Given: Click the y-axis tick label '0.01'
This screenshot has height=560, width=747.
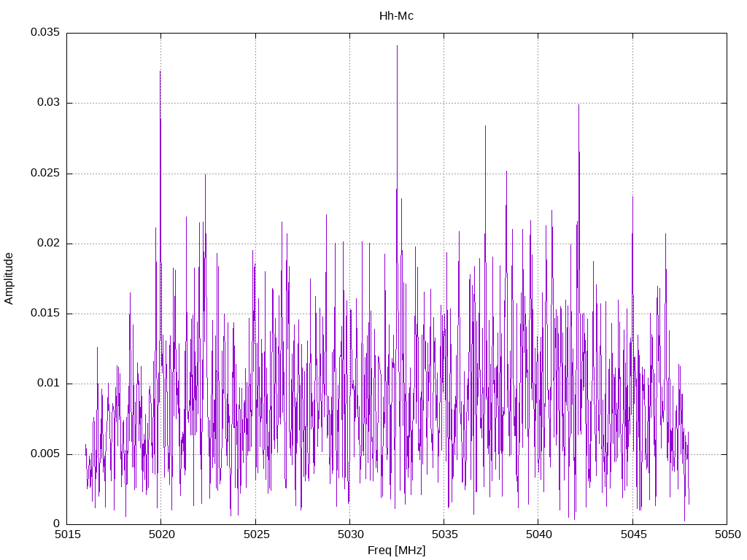Looking at the screenshot, I should tap(48, 383).
